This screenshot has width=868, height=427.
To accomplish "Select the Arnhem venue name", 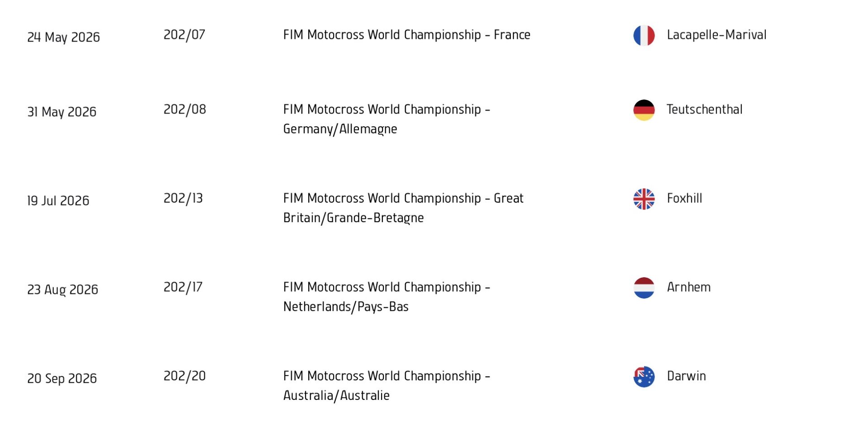I will pos(689,287).
